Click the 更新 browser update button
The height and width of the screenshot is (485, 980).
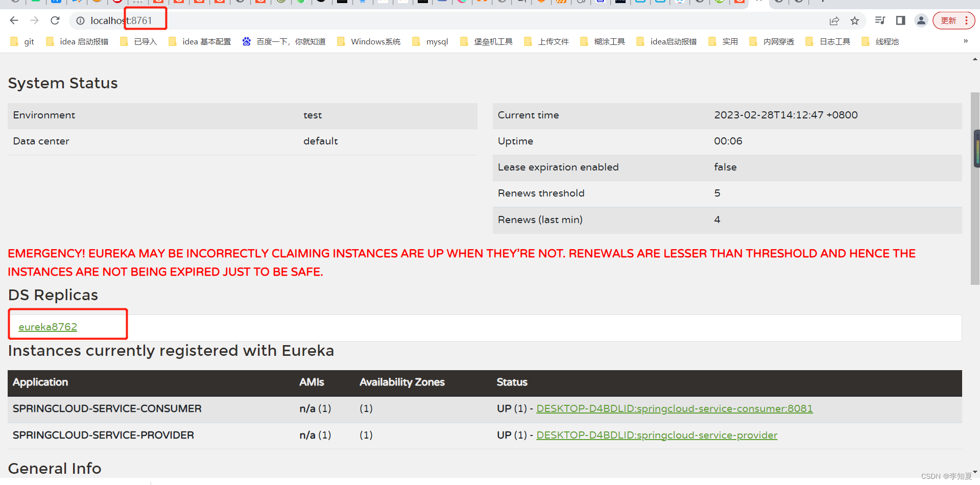948,20
